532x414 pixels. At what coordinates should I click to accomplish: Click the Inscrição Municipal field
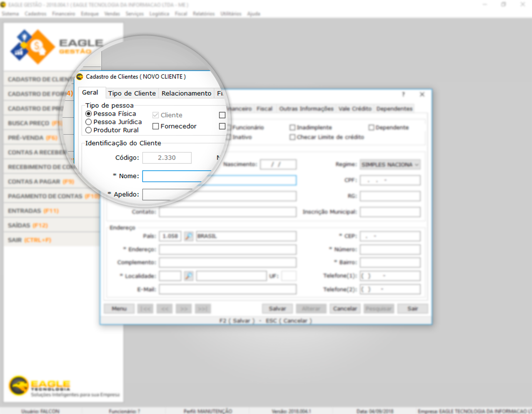tap(390, 212)
